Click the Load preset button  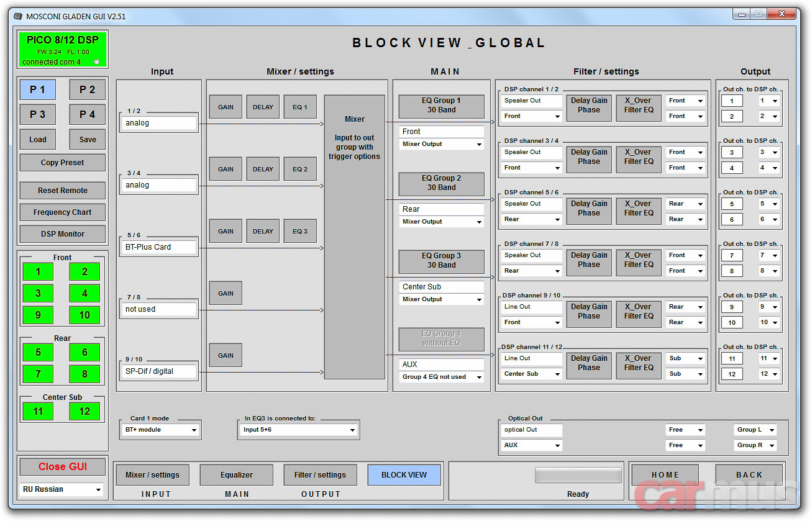point(38,140)
